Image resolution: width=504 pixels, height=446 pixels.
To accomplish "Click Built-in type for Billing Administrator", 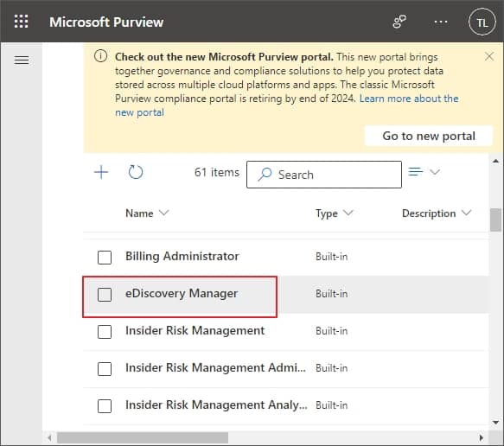I will point(331,257).
